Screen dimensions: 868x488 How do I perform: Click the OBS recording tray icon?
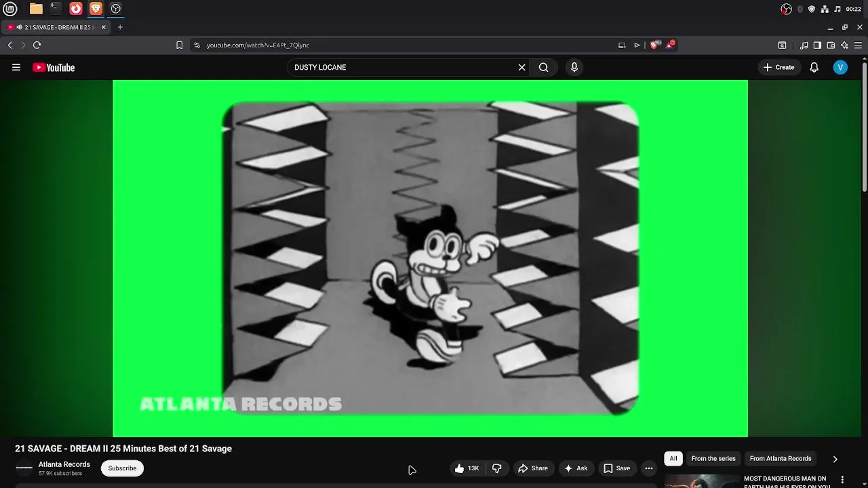[x=787, y=9]
